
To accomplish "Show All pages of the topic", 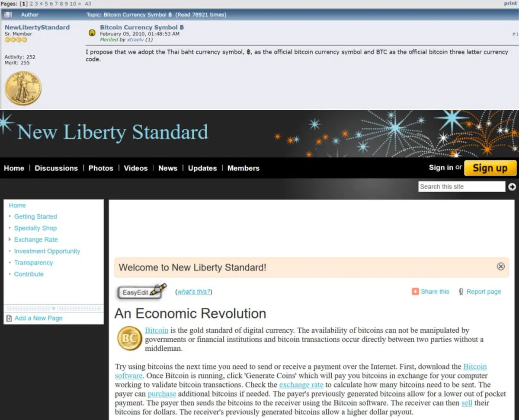I will [x=88, y=3].
